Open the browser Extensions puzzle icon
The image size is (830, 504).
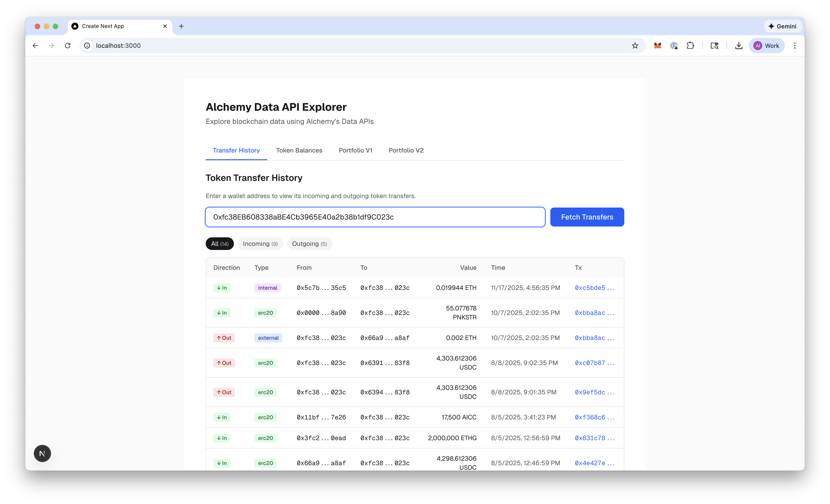point(690,46)
